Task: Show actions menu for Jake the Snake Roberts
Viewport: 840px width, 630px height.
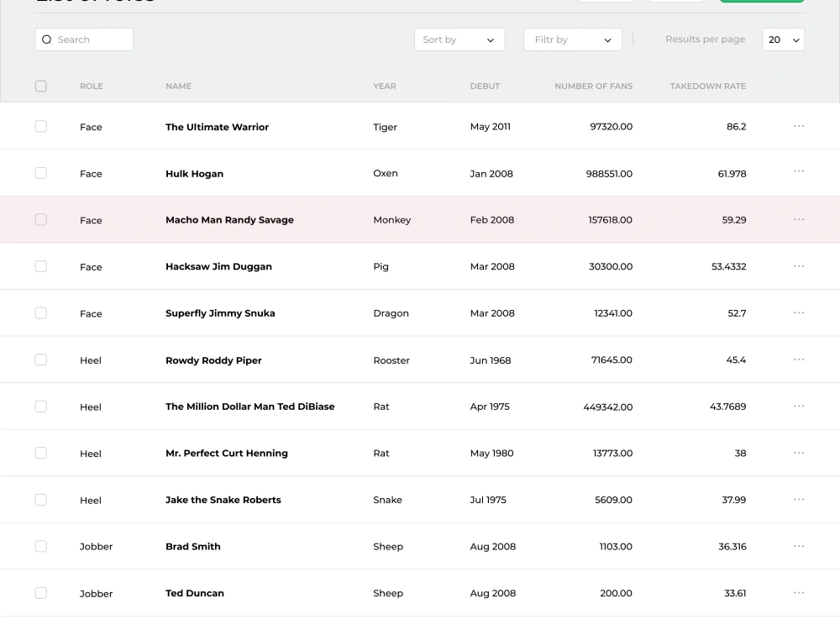Action: click(x=798, y=499)
